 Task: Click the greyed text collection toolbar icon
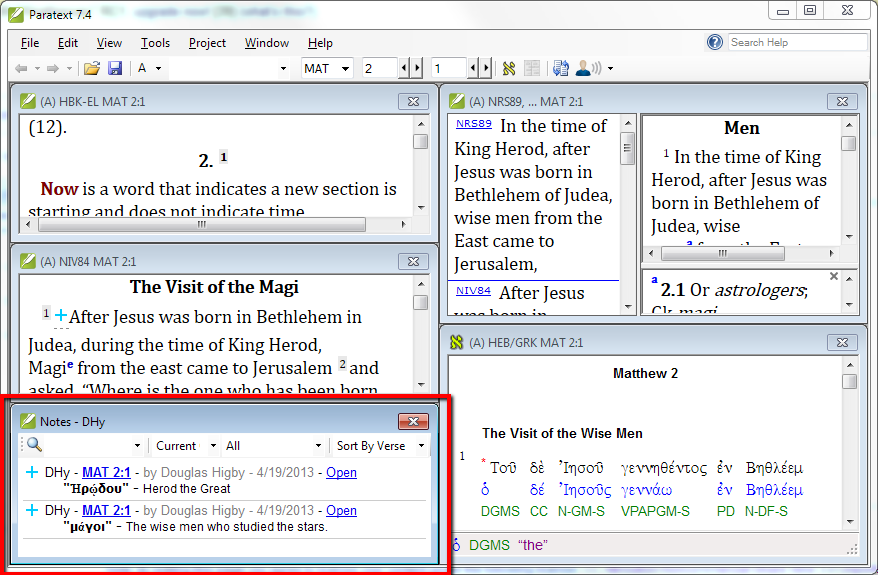point(532,68)
